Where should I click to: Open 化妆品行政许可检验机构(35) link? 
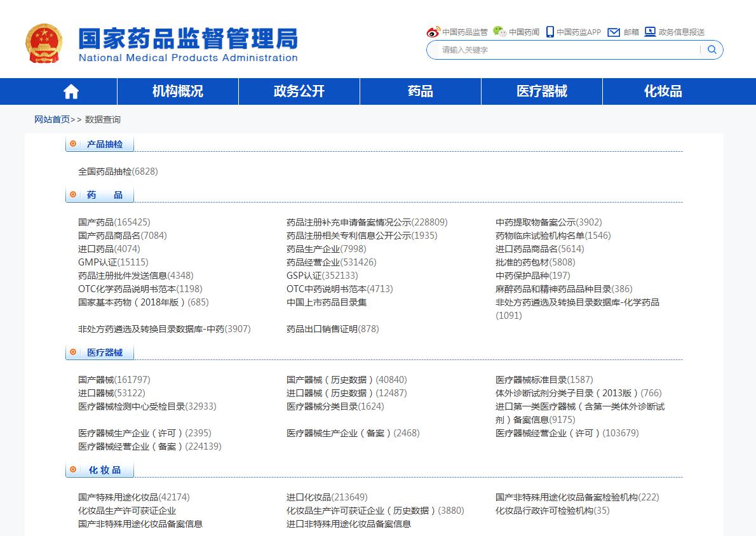pos(553,511)
